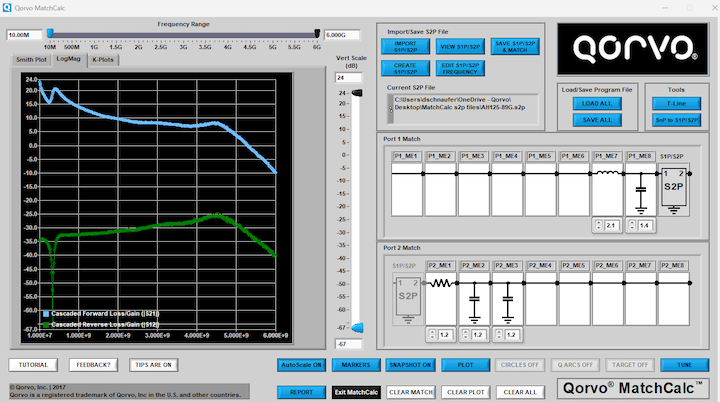Screen dimensions: 720x402
Task: Switch to the LogMag tab
Action: coord(68,59)
